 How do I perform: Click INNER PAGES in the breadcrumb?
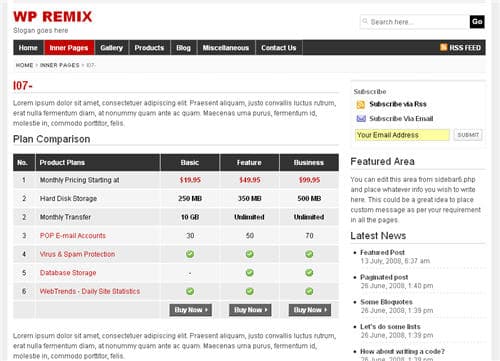[60, 65]
